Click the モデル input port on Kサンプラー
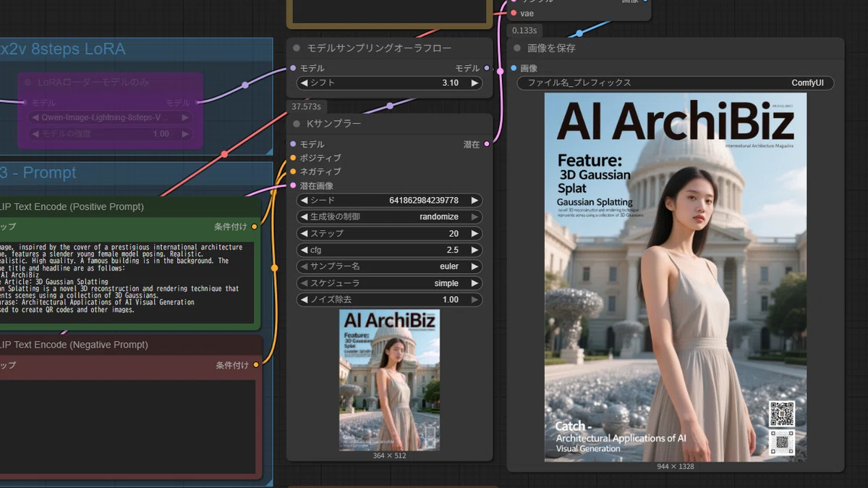The image size is (868, 488). [292, 144]
